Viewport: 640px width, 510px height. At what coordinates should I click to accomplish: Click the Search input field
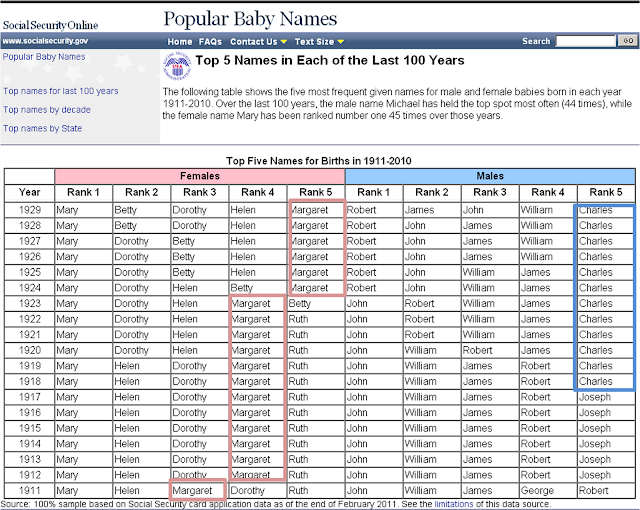pos(585,41)
